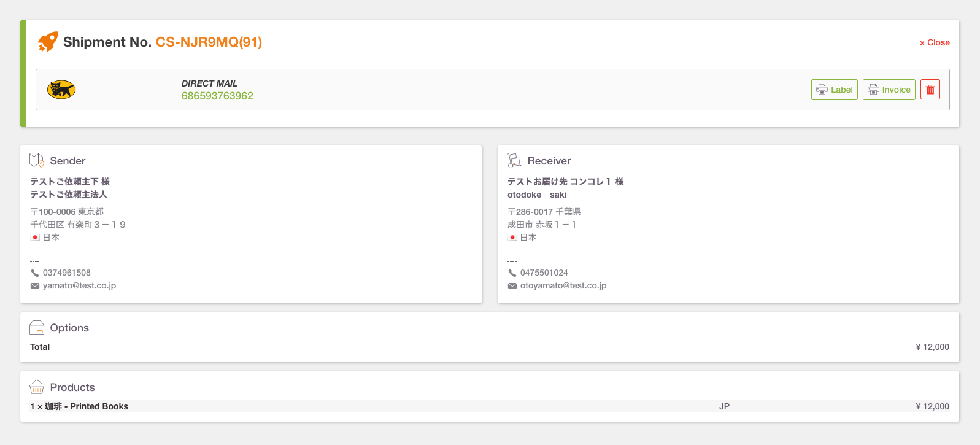Click the orange rocket shipment icon

48,42
